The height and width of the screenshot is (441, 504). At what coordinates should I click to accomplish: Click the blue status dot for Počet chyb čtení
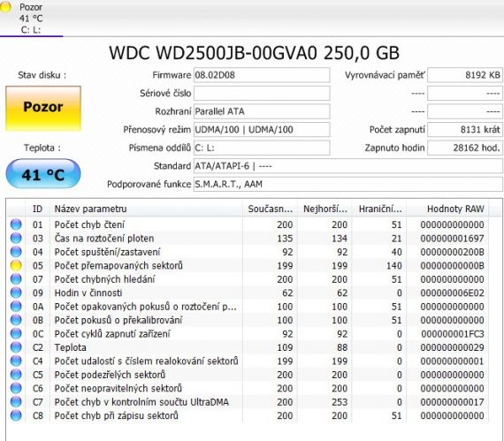click(16, 224)
